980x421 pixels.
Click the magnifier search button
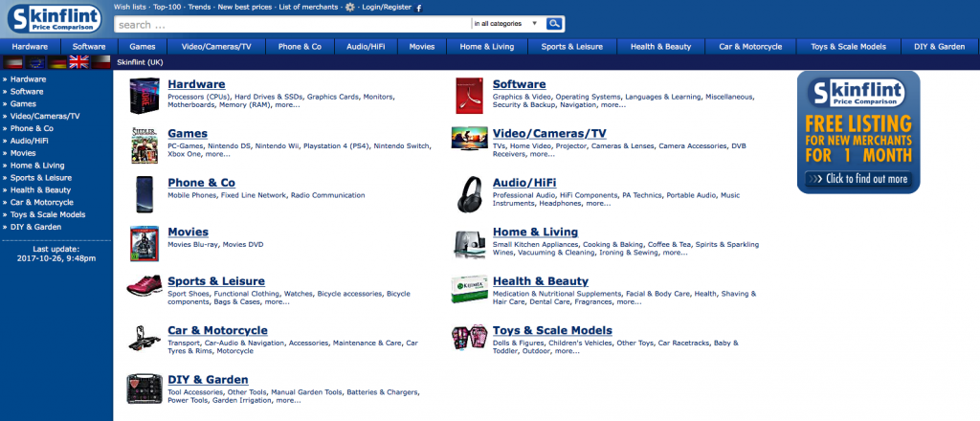(x=554, y=24)
